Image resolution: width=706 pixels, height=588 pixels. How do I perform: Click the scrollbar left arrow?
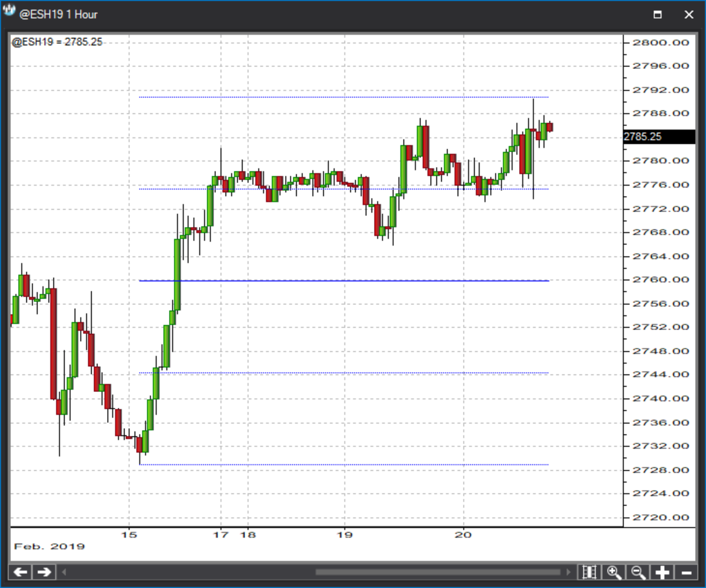click(64, 573)
